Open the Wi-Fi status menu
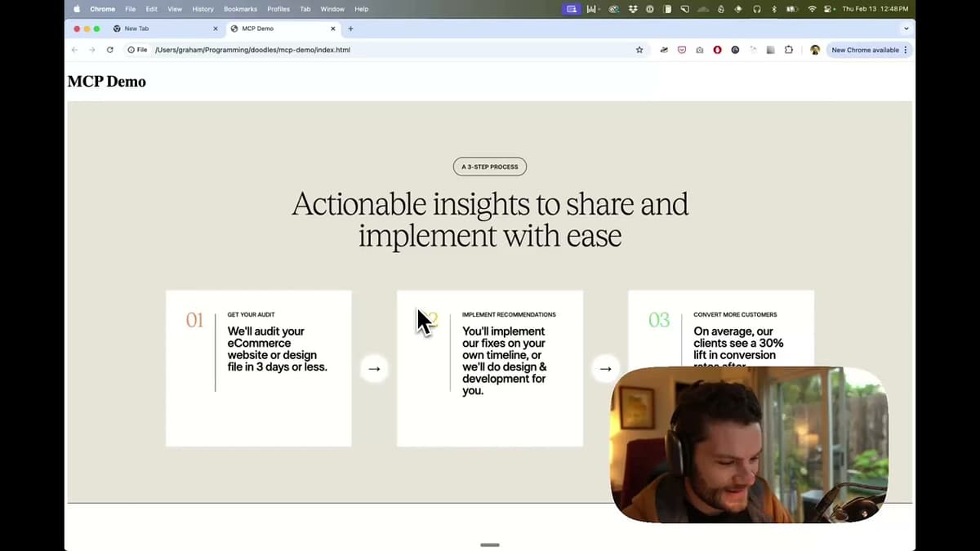Image resolution: width=980 pixels, height=551 pixels. (812, 9)
